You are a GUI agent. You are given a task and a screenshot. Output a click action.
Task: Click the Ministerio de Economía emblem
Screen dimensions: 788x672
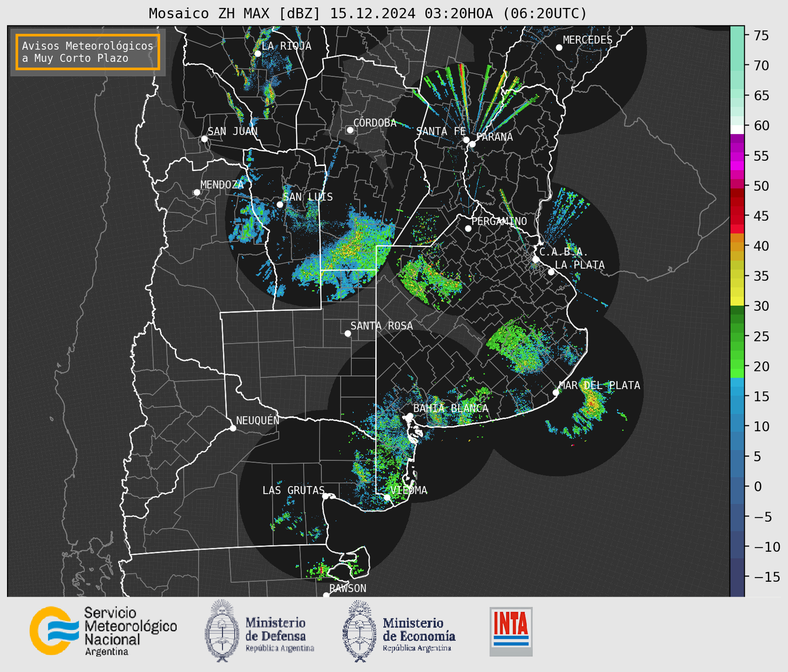(x=360, y=631)
